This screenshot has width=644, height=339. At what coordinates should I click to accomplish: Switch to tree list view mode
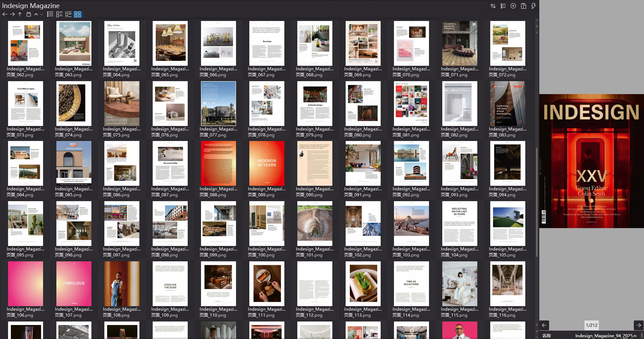[68, 14]
